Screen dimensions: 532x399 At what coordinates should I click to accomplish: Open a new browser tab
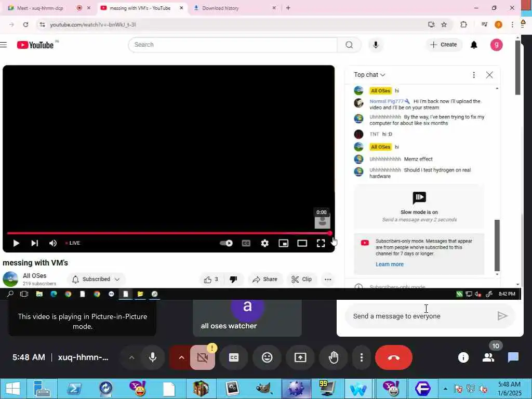tap(288, 8)
